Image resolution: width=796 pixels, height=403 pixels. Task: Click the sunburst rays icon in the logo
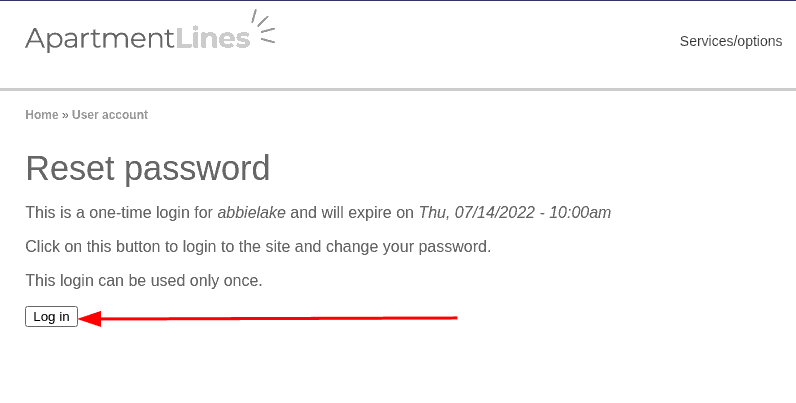263,27
